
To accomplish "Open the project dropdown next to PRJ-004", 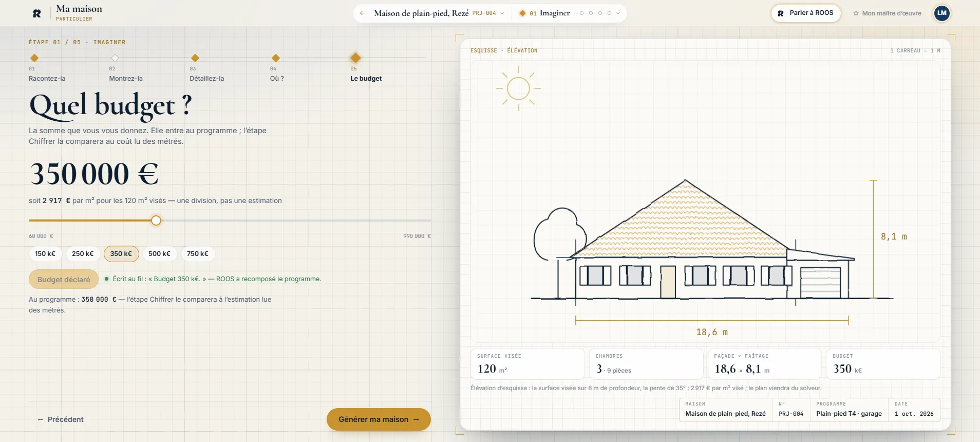I will [502, 13].
